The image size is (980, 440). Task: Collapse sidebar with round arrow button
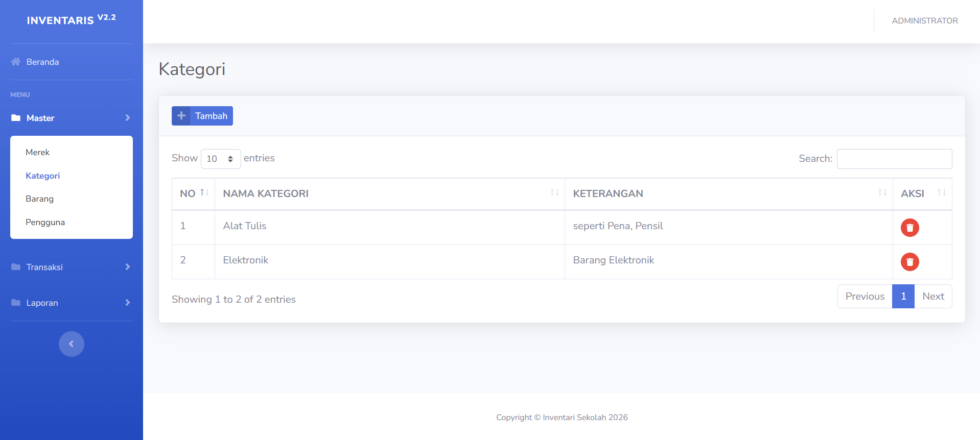(72, 344)
